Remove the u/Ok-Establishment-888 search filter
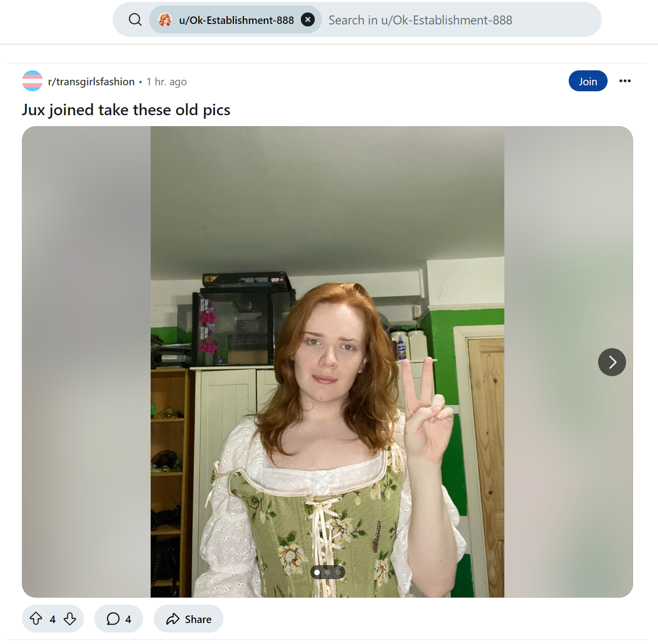 tap(308, 20)
